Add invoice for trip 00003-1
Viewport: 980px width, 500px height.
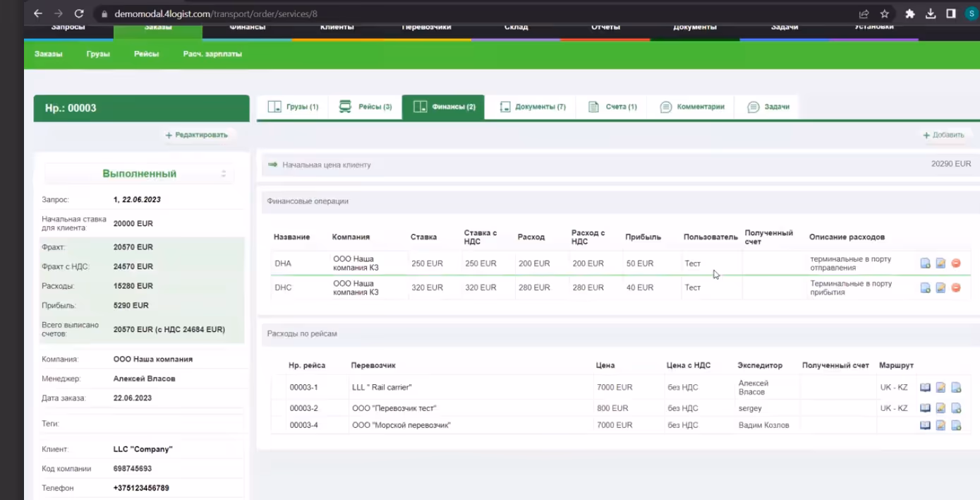click(x=956, y=388)
